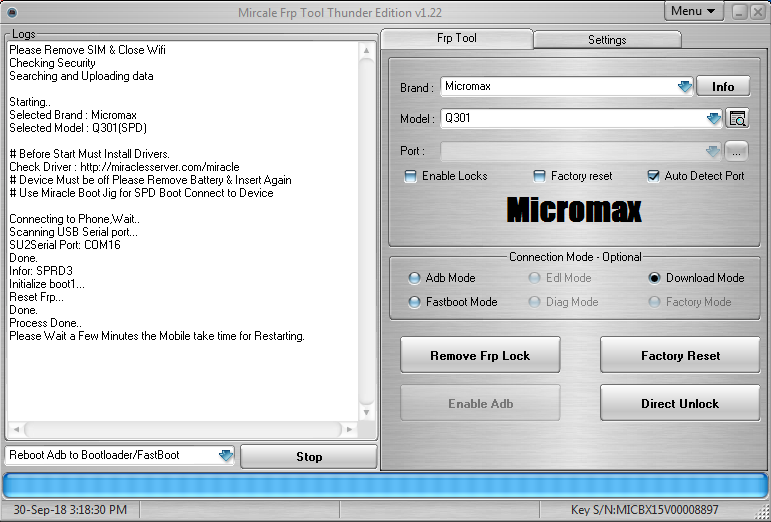This screenshot has height=522, width=771.
Task: Click log line 'Check Driver : http://miraclesserver.com/miracle'
Action: (x=124, y=167)
